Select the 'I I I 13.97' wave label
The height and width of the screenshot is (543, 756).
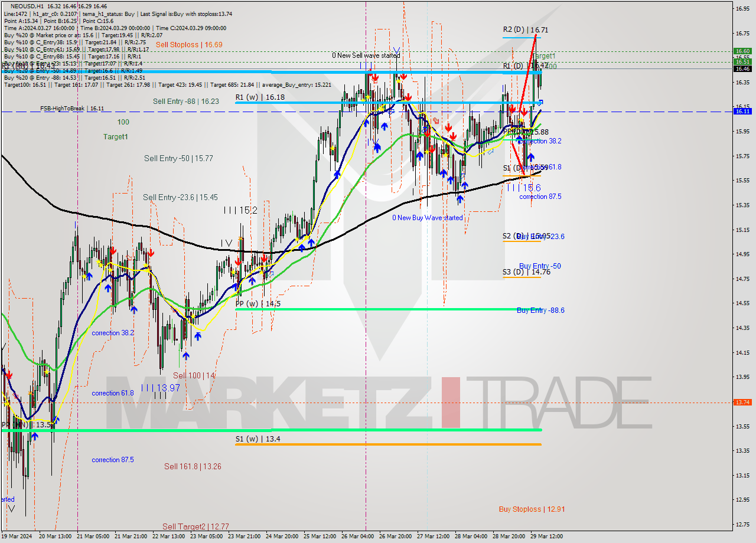160,388
